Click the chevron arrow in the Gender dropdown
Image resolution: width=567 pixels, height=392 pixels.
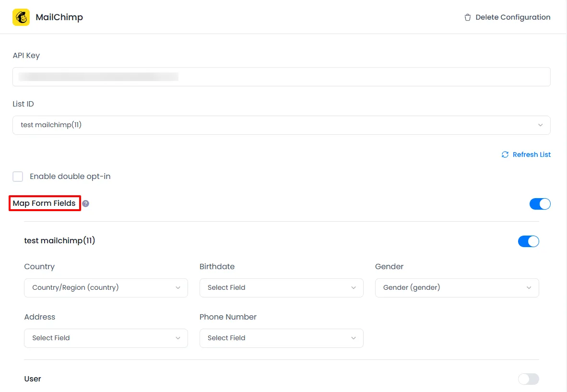[529, 288]
